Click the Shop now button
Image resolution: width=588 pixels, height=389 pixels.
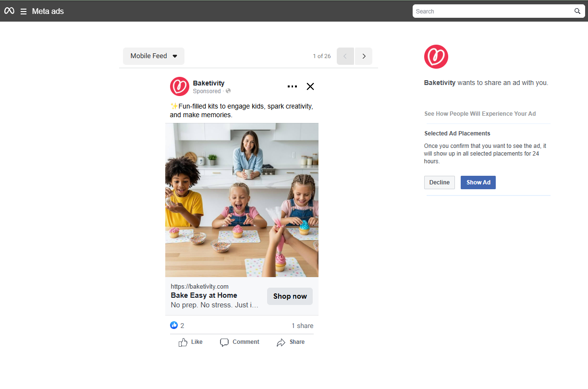(290, 296)
